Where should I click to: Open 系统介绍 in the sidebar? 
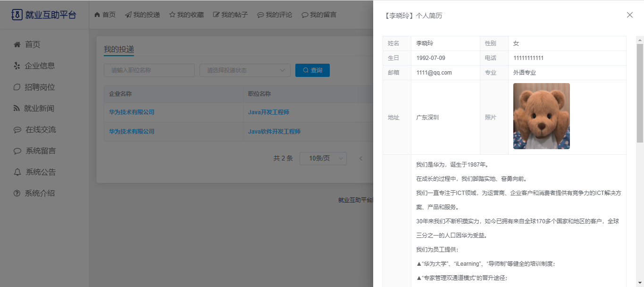click(x=40, y=193)
